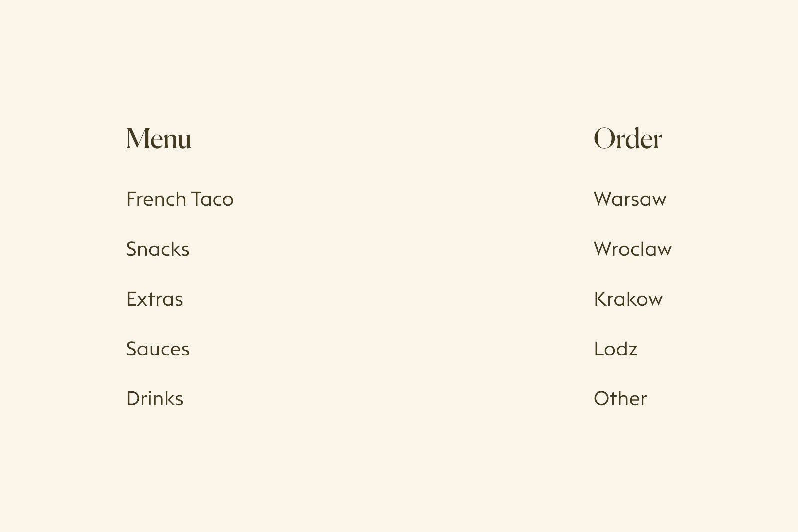This screenshot has width=798, height=532.
Task: View Extras under the Menu column
Action: pyautogui.click(x=155, y=299)
